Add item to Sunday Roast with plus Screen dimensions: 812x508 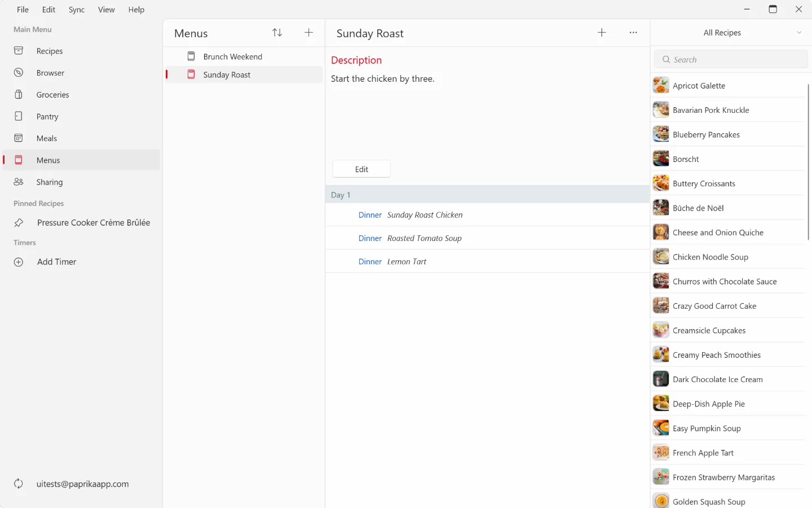(x=602, y=33)
